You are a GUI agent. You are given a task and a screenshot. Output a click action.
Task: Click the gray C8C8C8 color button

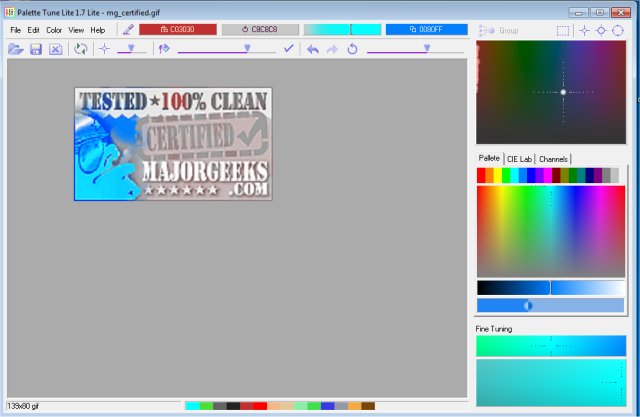pyautogui.click(x=260, y=29)
